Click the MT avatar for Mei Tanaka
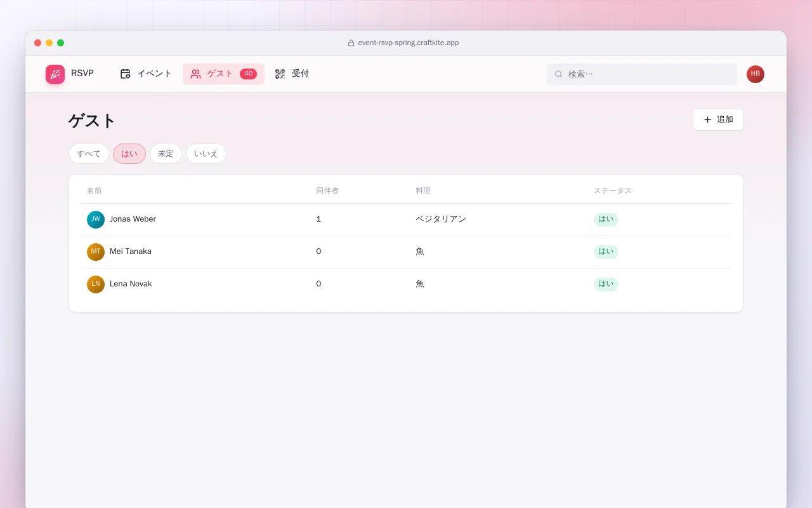 coord(96,252)
